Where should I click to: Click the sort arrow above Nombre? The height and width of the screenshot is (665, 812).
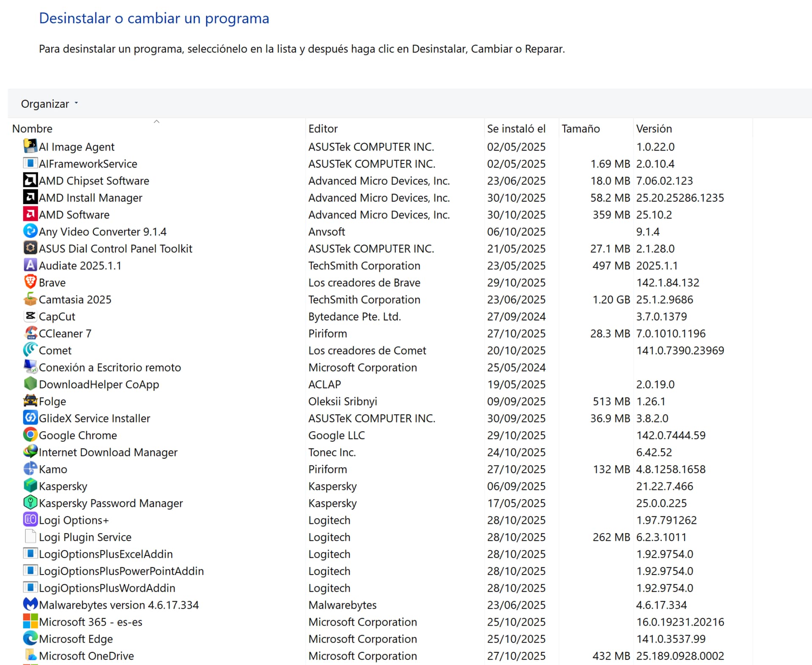pyautogui.click(x=156, y=122)
